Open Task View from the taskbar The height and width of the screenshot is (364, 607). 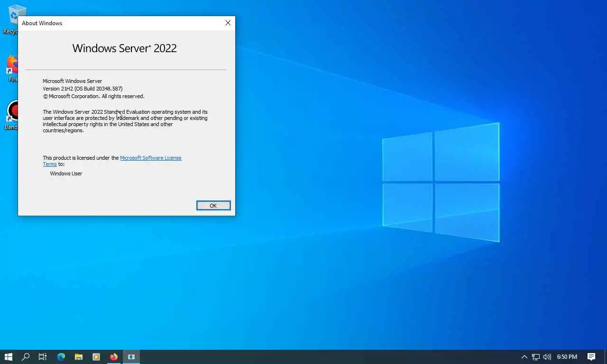click(43, 357)
